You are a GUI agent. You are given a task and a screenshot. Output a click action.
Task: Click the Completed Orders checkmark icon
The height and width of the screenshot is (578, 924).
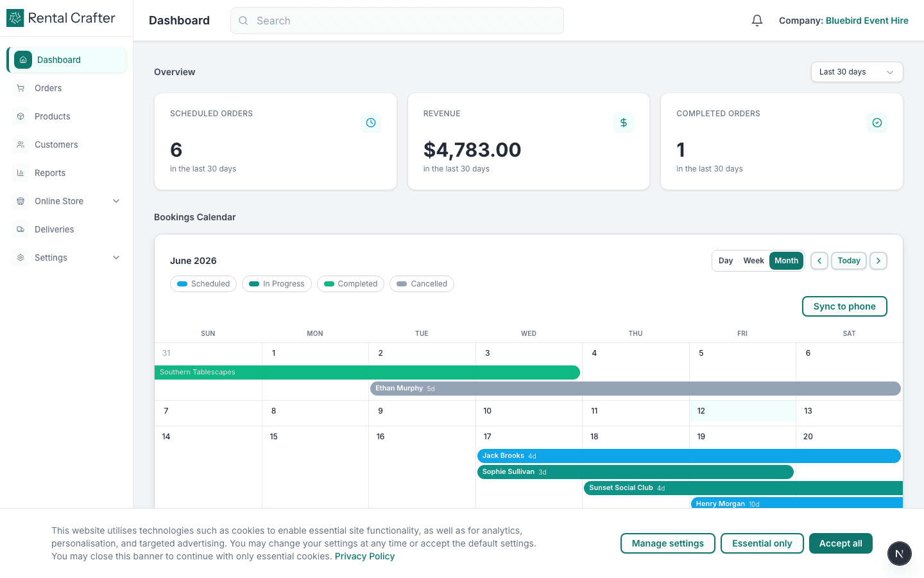point(877,123)
